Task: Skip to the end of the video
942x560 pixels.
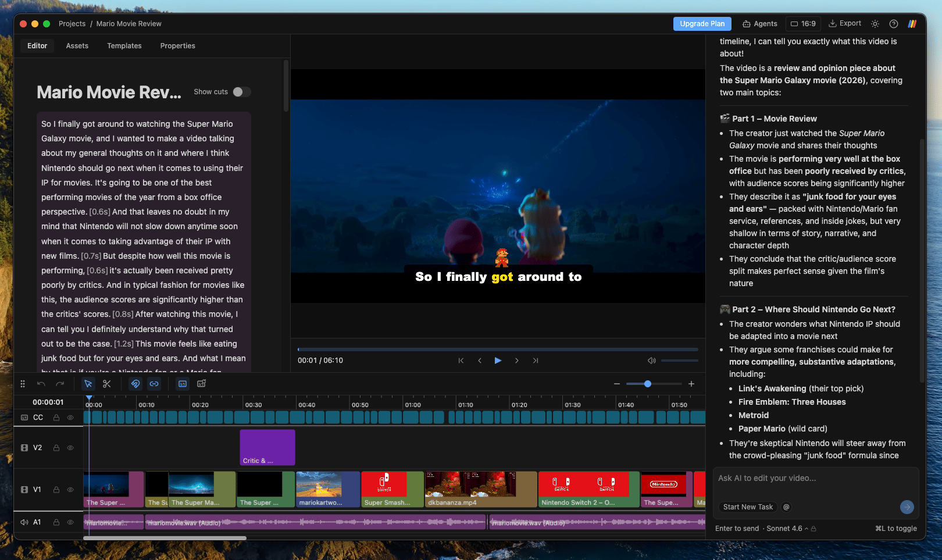Action: [536, 361]
